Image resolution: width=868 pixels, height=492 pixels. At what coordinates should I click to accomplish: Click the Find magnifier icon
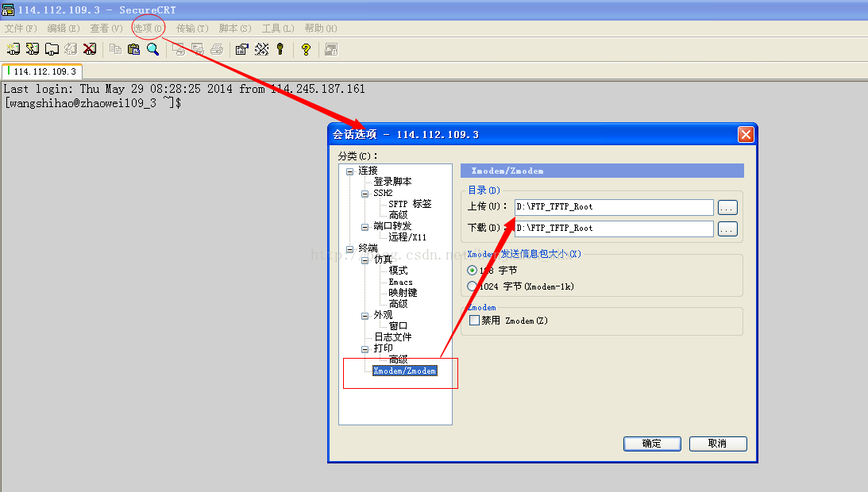click(x=152, y=49)
